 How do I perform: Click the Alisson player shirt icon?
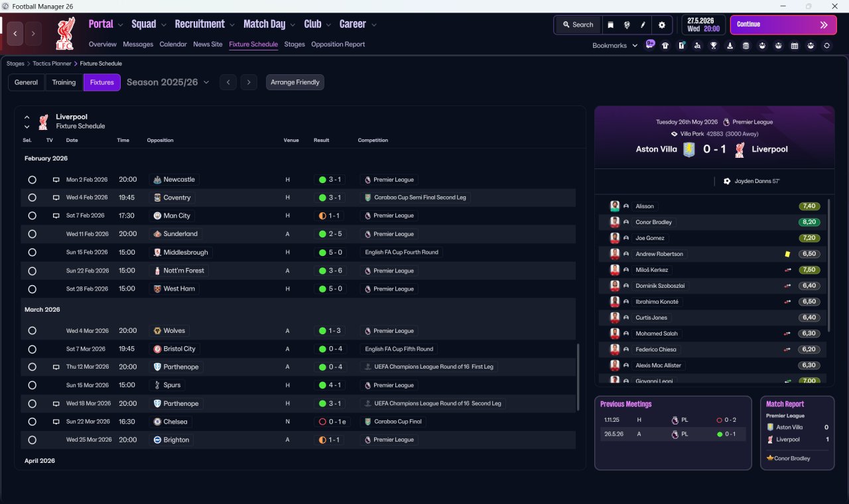[615, 206]
